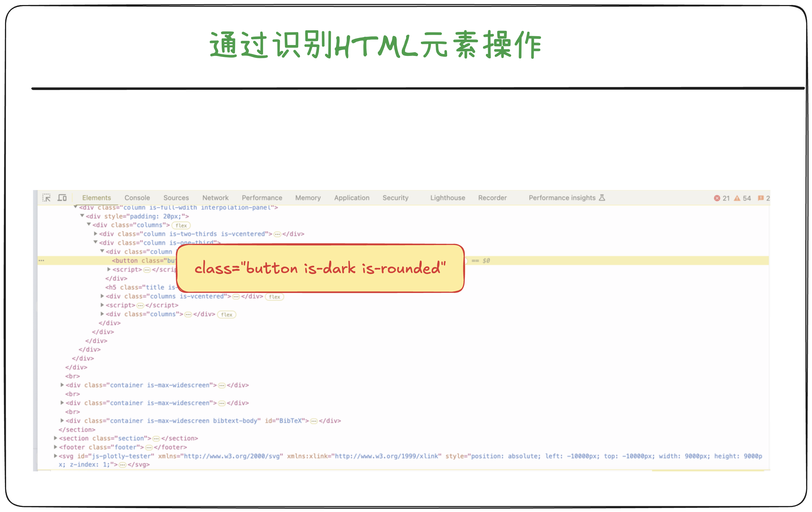Image resolution: width=812 pixels, height=512 pixels.
Task: Click the Performance insights flask icon
Action: [x=602, y=198]
